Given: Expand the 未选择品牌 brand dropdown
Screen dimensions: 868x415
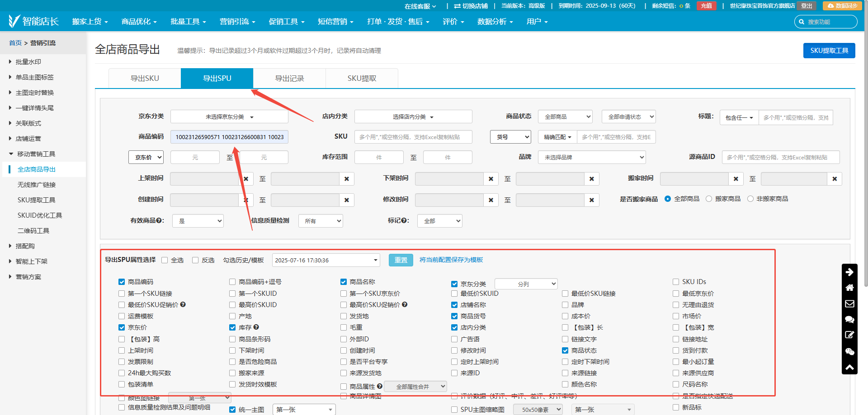Looking at the screenshot, I should point(592,157).
